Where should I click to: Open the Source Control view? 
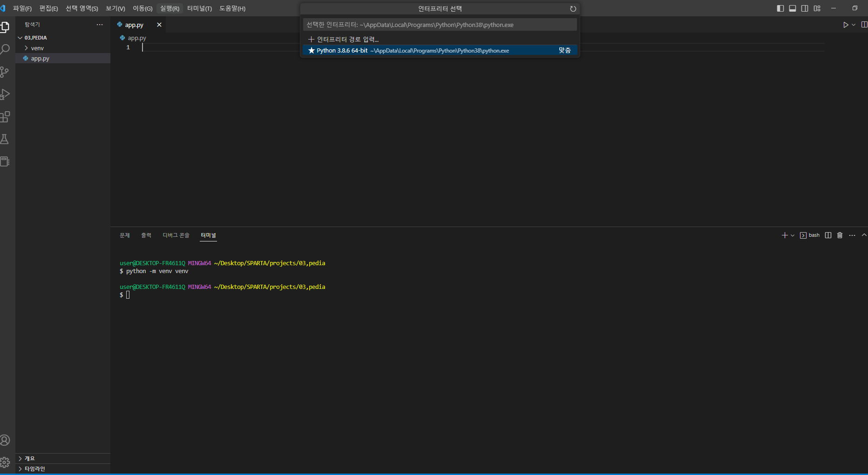(x=5, y=72)
